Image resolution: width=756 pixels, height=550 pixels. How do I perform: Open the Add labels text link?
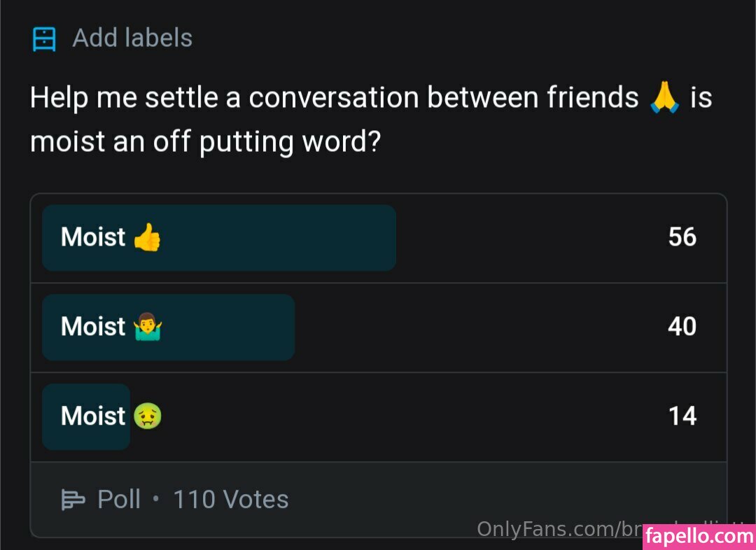click(x=132, y=38)
